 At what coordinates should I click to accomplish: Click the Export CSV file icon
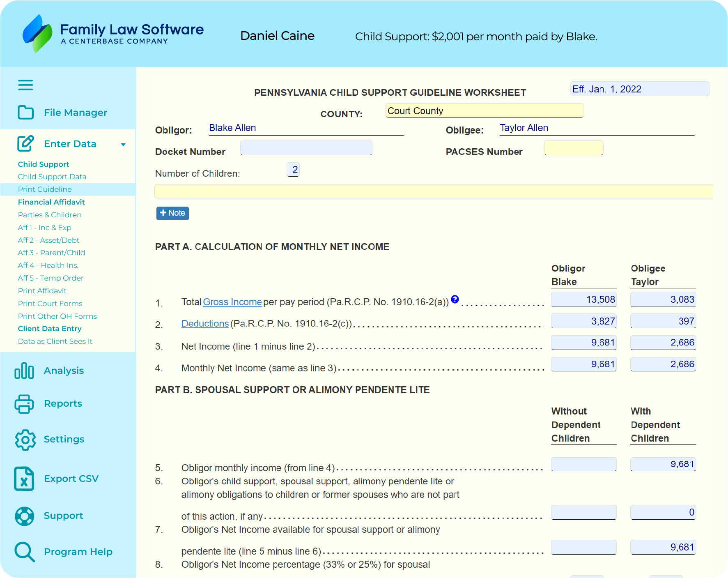click(24, 479)
